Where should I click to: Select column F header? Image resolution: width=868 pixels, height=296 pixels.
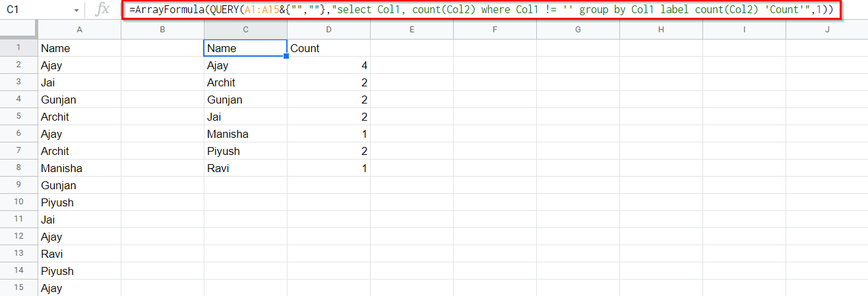tap(495, 30)
